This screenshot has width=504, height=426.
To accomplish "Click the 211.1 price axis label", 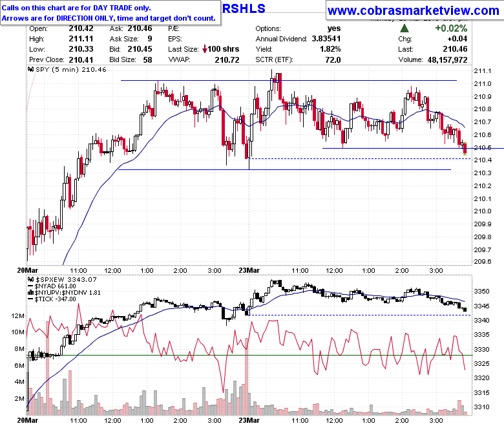I will point(483,71).
